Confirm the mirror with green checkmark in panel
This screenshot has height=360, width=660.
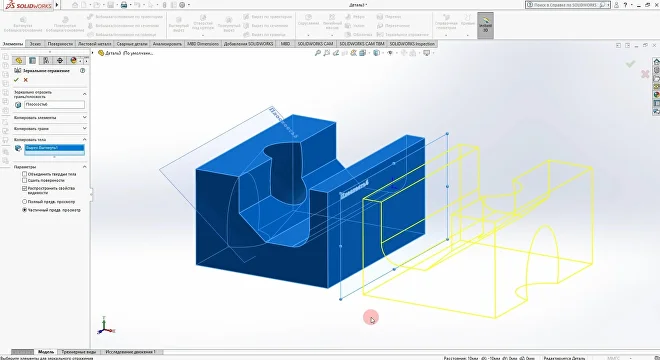[16, 80]
